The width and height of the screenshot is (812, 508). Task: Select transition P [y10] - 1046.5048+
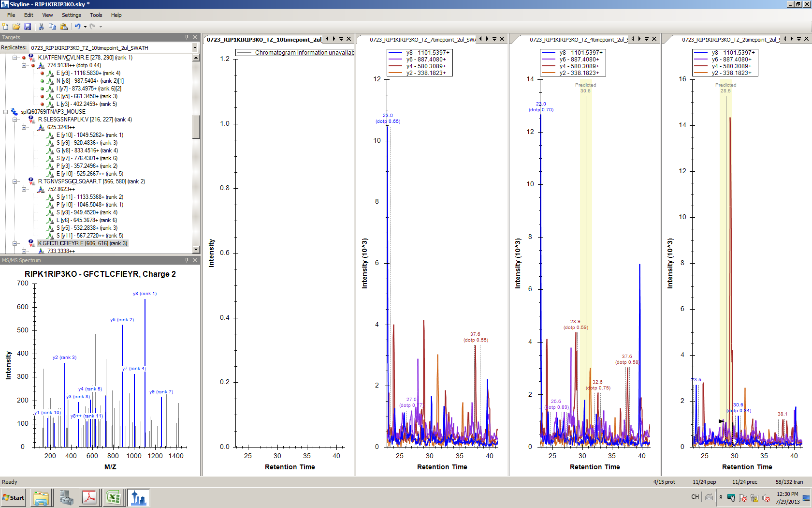tap(89, 205)
